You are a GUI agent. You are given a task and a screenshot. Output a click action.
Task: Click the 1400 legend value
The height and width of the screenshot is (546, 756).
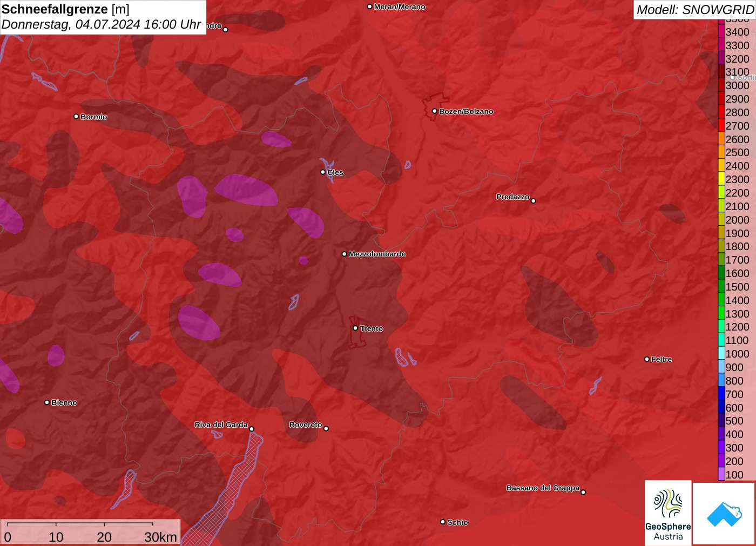pyautogui.click(x=738, y=300)
